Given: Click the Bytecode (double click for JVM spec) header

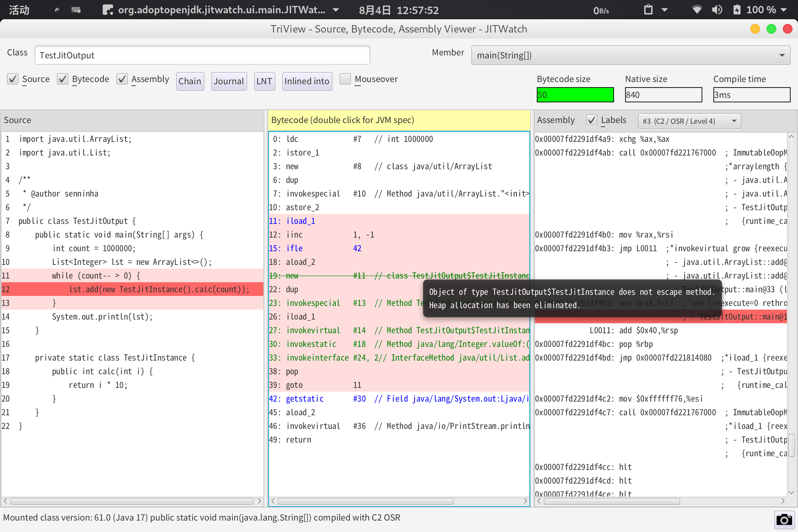Looking at the screenshot, I should point(399,120).
